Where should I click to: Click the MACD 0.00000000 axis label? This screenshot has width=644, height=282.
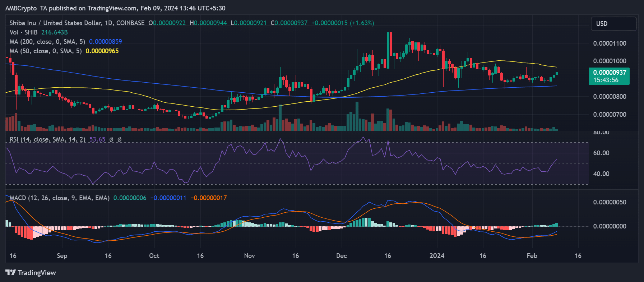click(610, 226)
